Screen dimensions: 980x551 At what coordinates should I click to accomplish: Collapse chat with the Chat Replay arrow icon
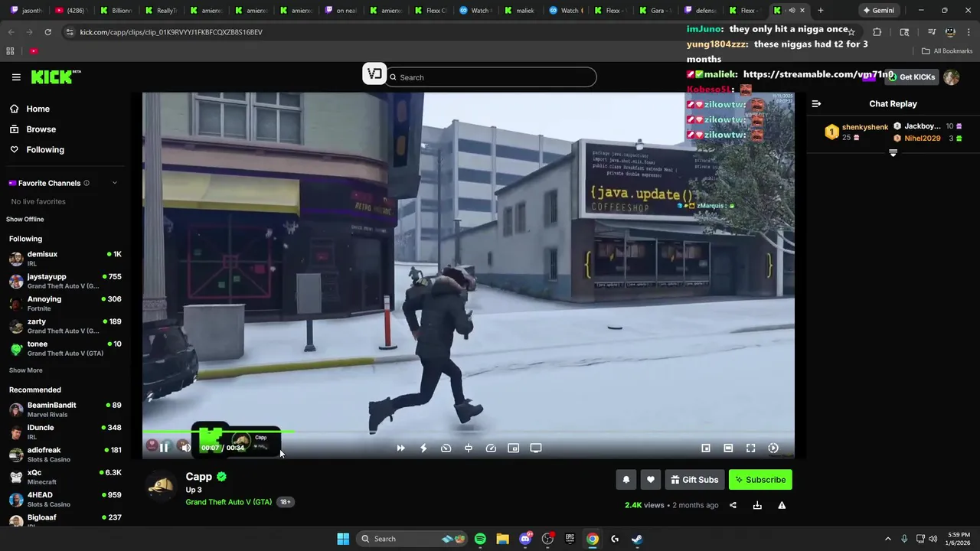coord(816,104)
